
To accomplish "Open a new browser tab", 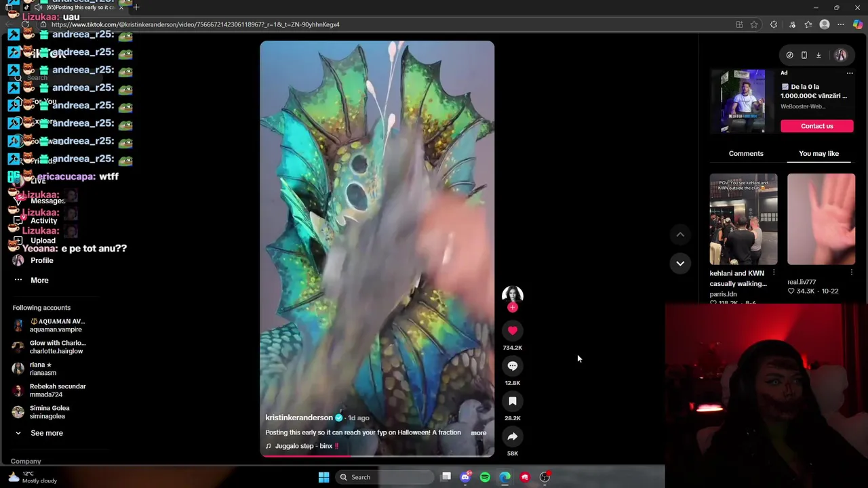I will [136, 7].
